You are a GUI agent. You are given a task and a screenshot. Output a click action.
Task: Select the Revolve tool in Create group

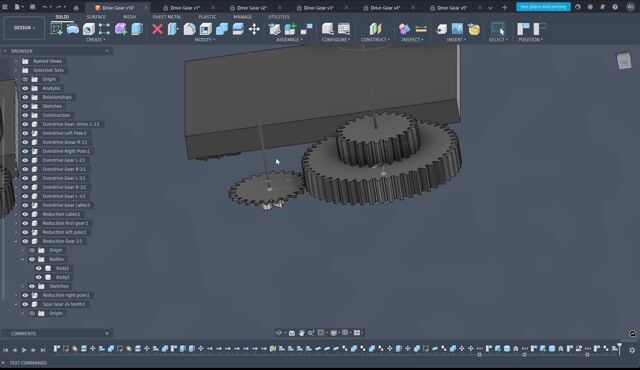89,29
